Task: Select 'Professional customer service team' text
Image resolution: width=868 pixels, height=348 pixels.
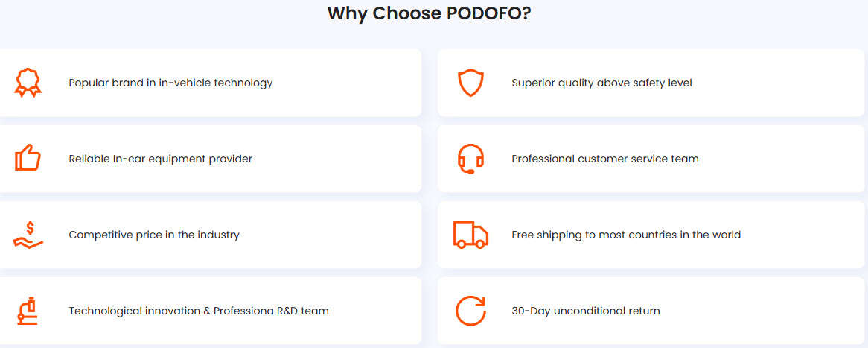Action: pyautogui.click(x=604, y=159)
